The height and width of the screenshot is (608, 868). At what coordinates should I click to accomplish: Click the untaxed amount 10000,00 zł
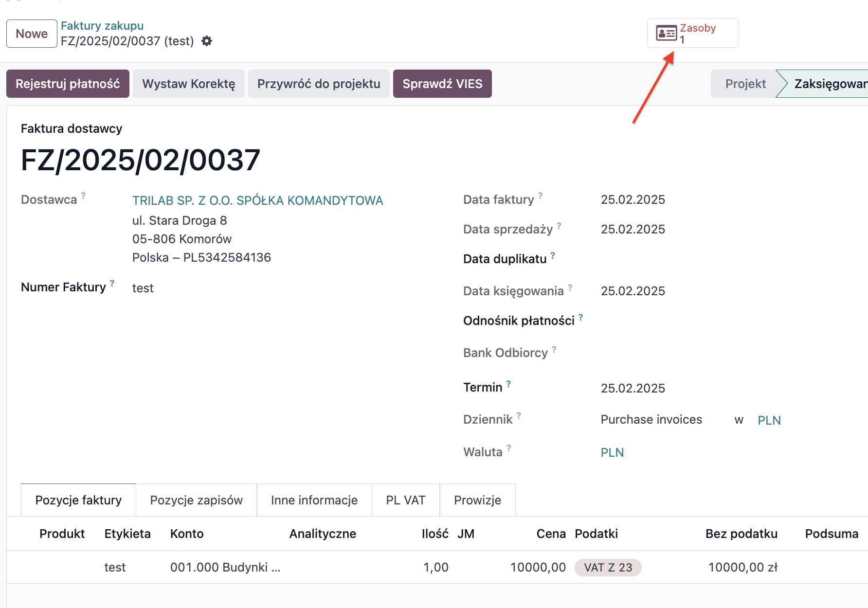743,567
